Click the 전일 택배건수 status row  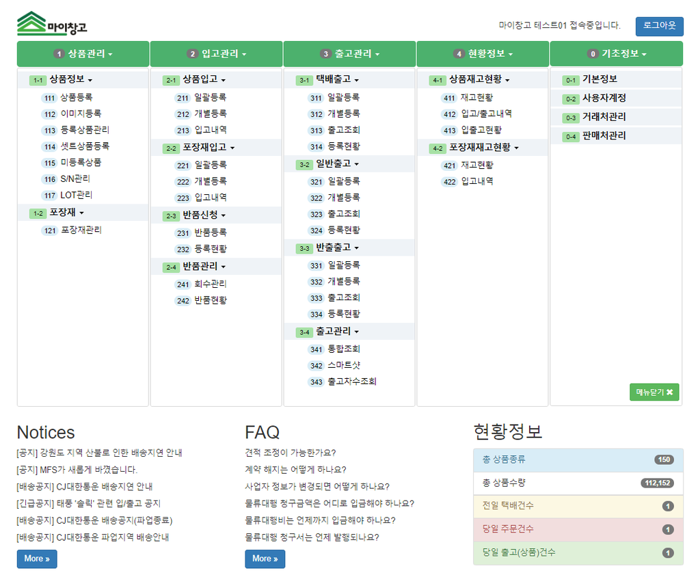(578, 507)
